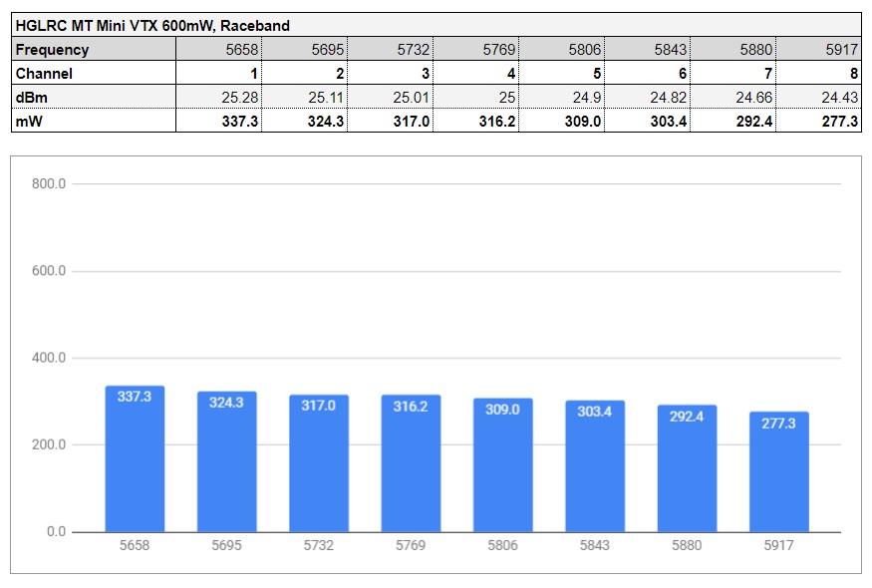Viewport: 872px width, 588px height.
Task: Click the blue chart bar labeled 316.2
Action: pyautogui.click(x=411, y=463)
